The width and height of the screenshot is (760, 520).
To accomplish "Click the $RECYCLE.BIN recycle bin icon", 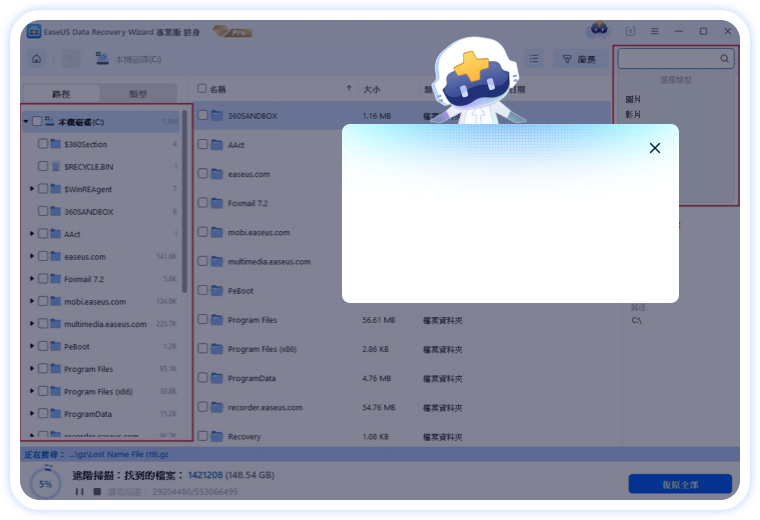I will [x=56, y=166].
